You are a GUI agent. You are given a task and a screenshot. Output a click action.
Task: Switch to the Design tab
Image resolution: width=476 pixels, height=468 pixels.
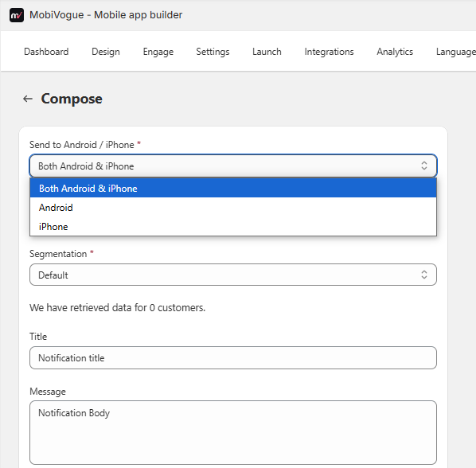[x=106, y=52]
